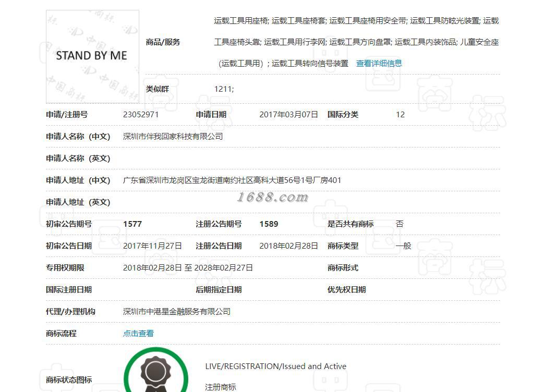
Task: Select trademark type value 一般
Action: 404,246
